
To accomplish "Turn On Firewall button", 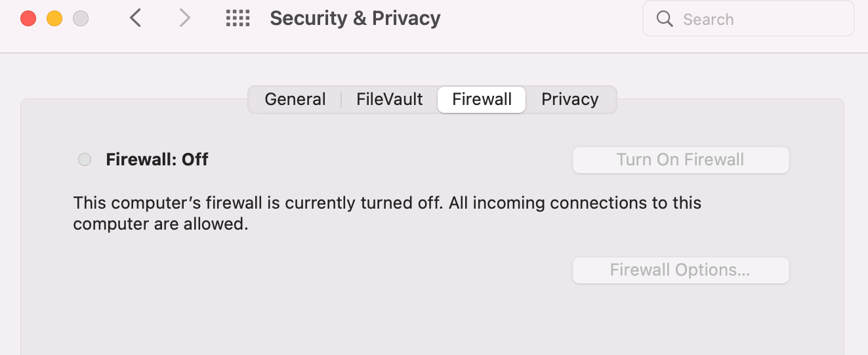I will click(x=681, y=160).
